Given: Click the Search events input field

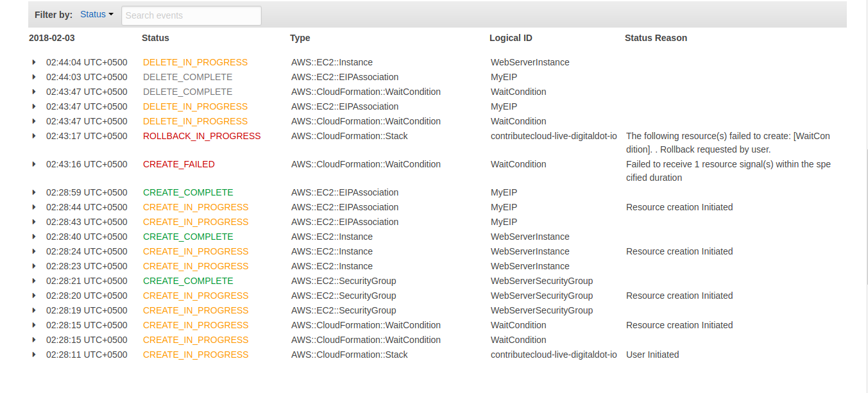Looking at the screenshot, I should pyautogui.click(x=191, y=15).
